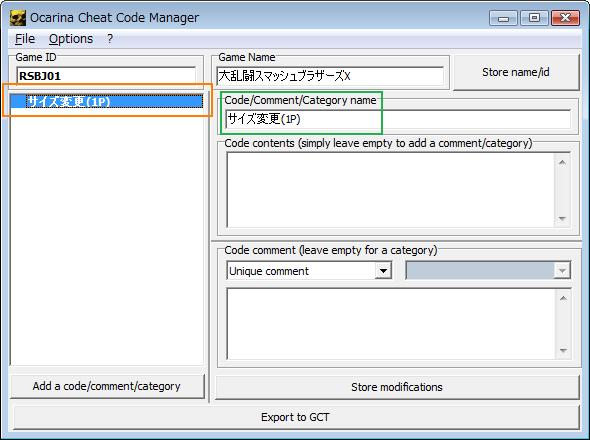Select the サイズ変更(1P) code in list
Image resolution: width=590 pixels, height=440 pixels.
coord(107,102)
